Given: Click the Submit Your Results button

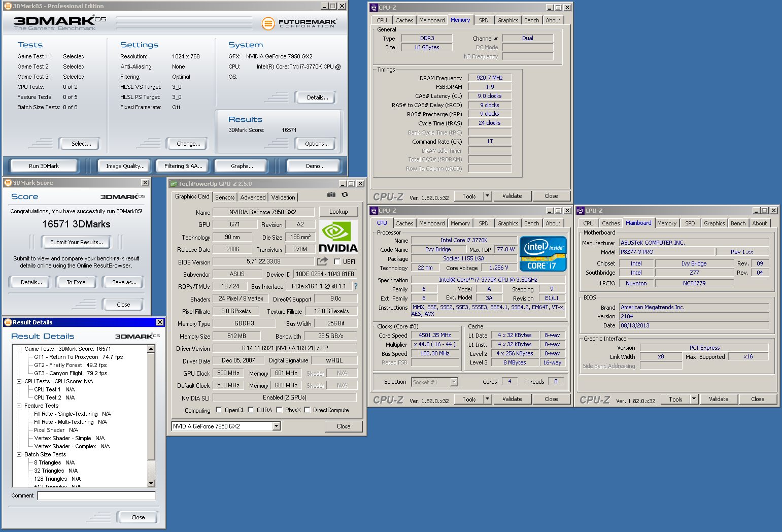Looking at the screenshot, I should point(77,242).
